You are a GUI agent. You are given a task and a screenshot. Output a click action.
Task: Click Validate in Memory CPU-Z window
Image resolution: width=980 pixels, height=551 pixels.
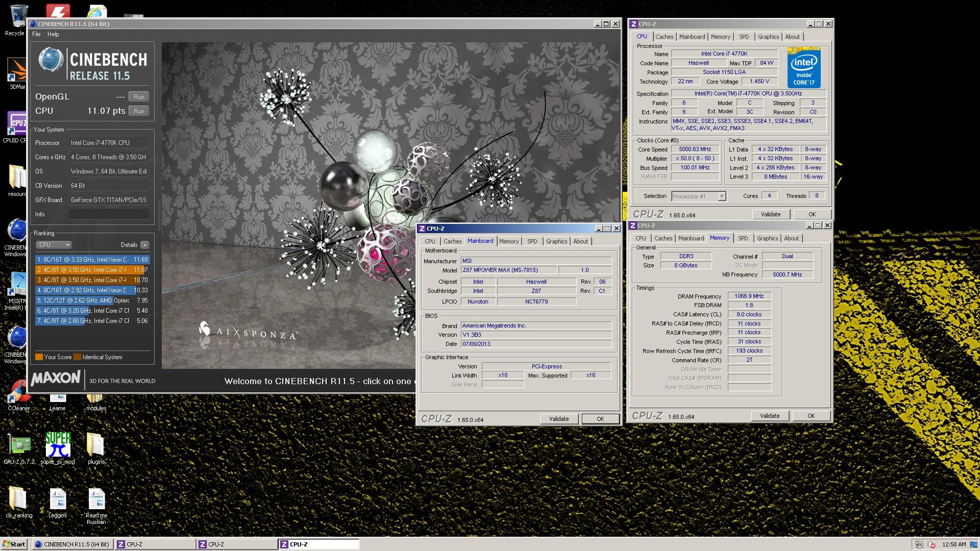[x=770, y=416]
